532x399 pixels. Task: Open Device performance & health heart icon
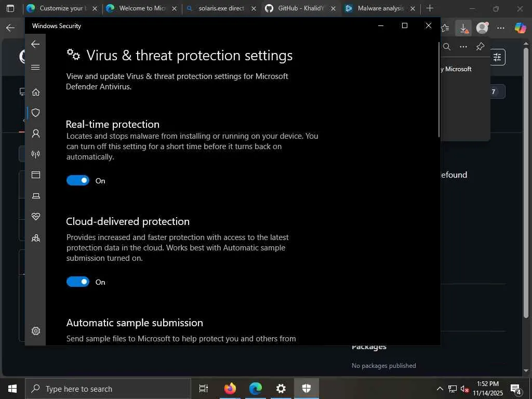point(36,217)
